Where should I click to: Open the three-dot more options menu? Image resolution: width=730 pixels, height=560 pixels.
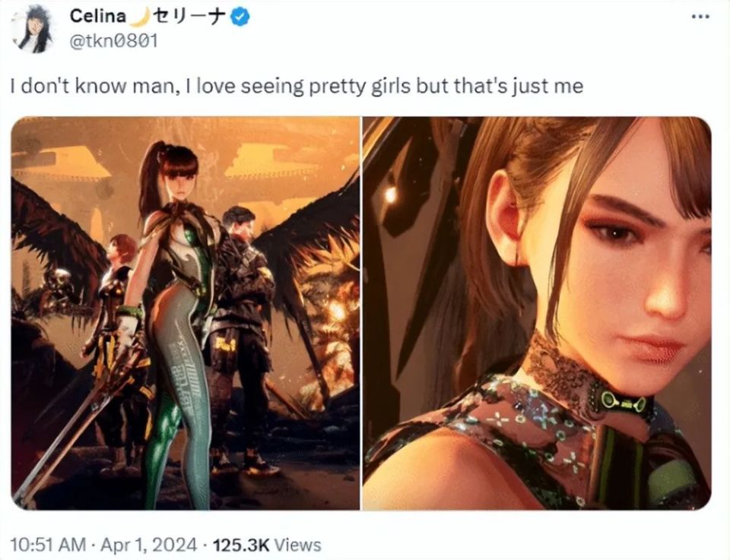700,17
